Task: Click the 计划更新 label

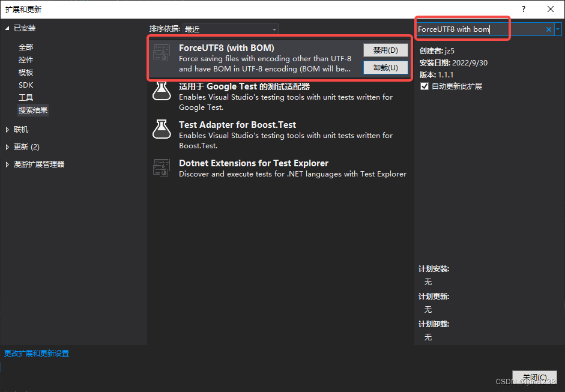Action: tap(434, 297)
